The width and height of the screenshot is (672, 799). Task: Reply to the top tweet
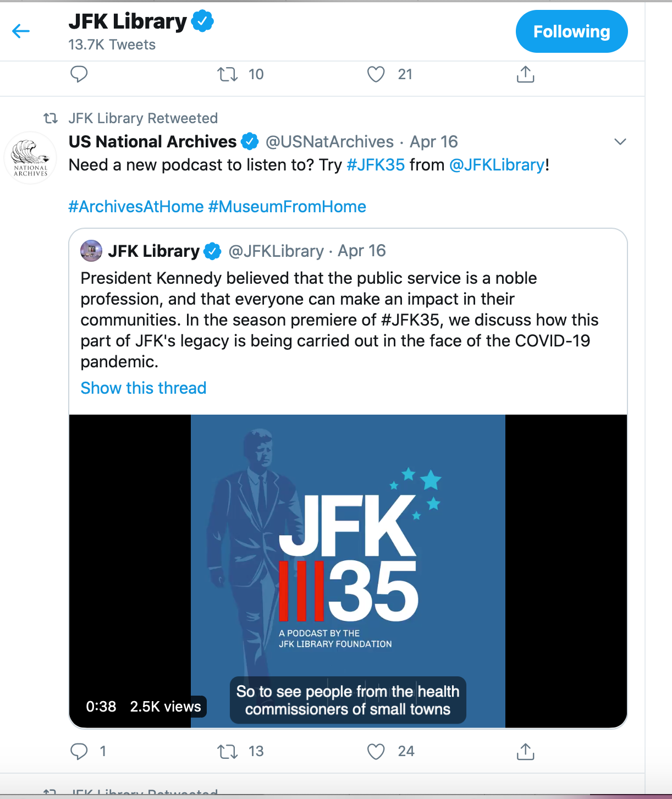(x=79, y=74)
